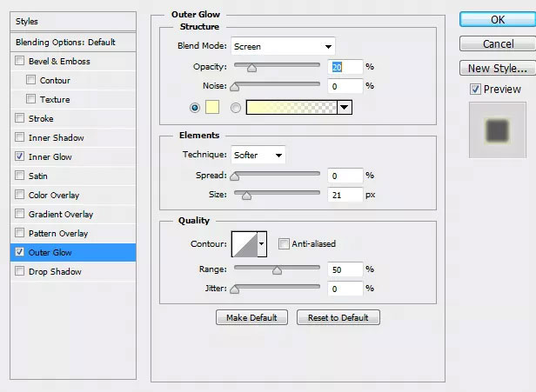Check the Gradient Overlay box

(x=20, y=214)
